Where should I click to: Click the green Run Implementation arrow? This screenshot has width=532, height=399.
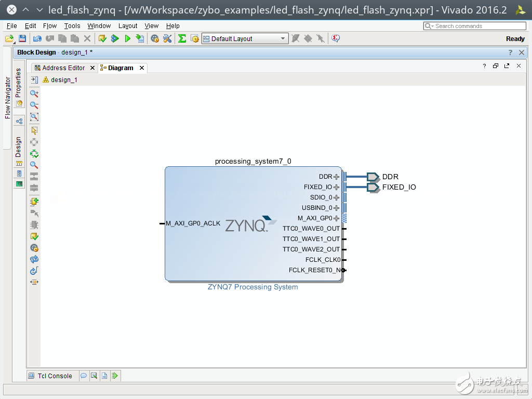click(x=127, y=38)
